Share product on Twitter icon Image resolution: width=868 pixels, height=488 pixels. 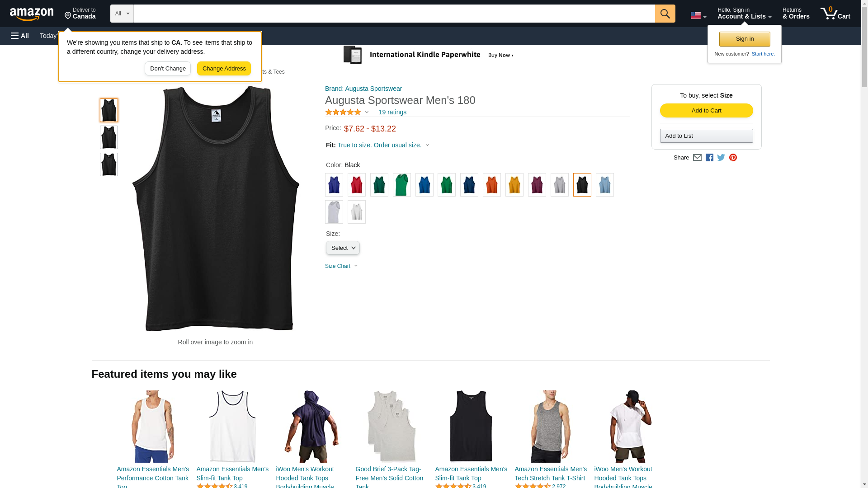click(x=721, y=157)
